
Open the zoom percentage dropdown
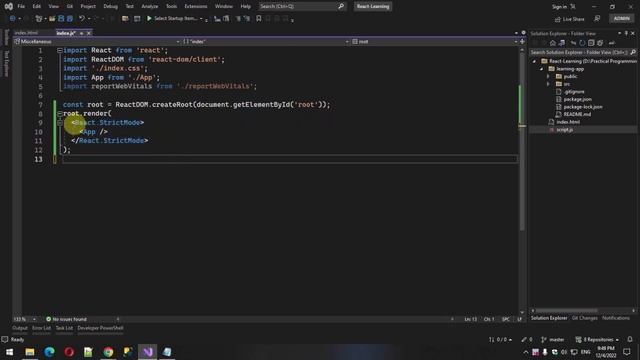click(34, 319)
